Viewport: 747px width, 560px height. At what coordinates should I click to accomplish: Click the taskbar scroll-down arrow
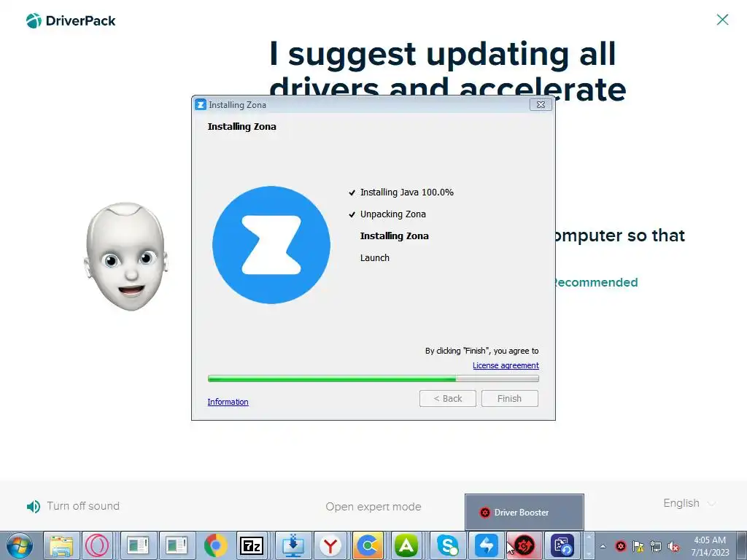pyautogui.click(x=589, y=554)
